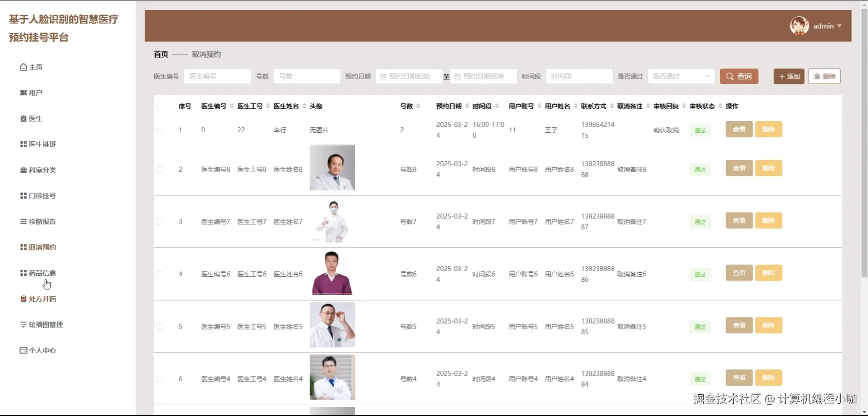Sort by 用户姓名 column arrows
868x416 pixels.
pos(575,106)
